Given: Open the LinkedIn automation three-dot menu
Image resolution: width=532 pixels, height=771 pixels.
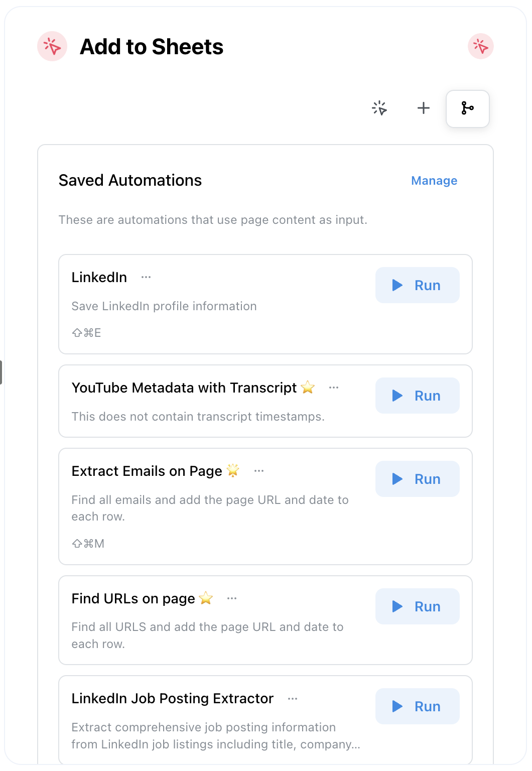Looking at the screenshot, I should (146, 278).
